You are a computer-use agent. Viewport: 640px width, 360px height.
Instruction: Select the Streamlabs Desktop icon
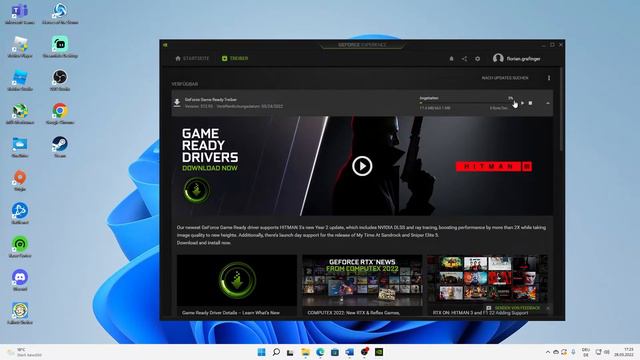pos(60,47)
